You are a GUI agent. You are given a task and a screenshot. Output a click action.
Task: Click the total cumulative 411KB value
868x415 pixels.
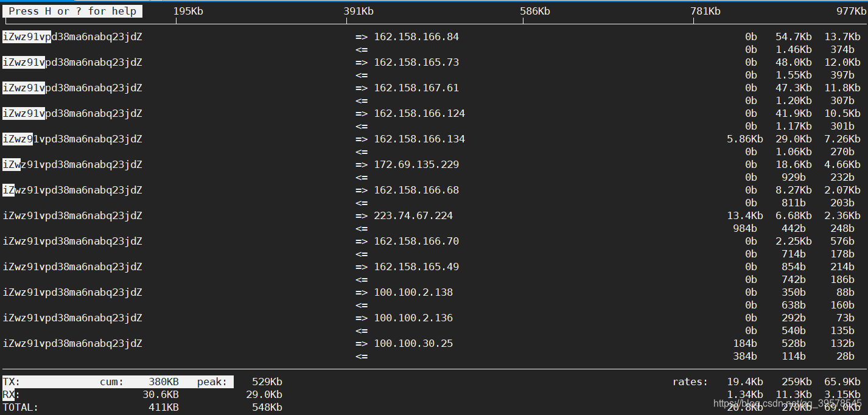coord(164,408)
